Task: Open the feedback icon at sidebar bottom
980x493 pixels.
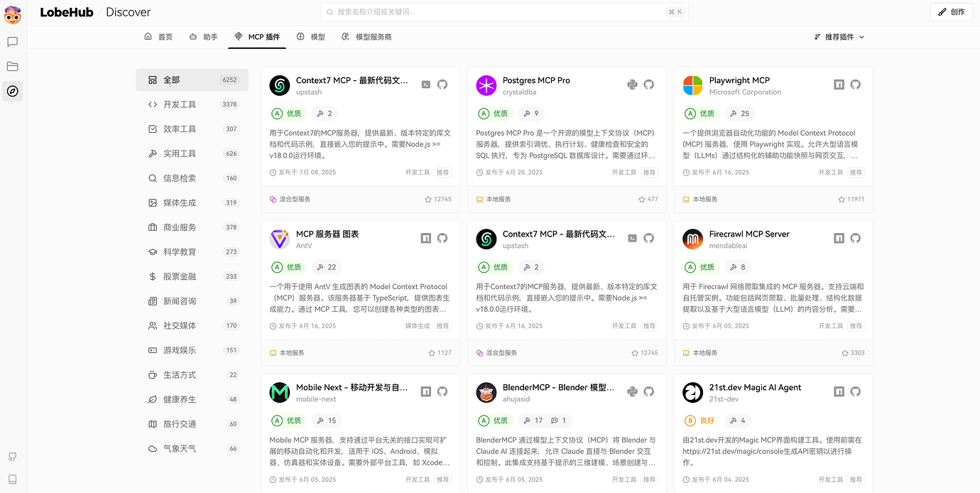Action: pyautogui.click(x=12, y=456)
